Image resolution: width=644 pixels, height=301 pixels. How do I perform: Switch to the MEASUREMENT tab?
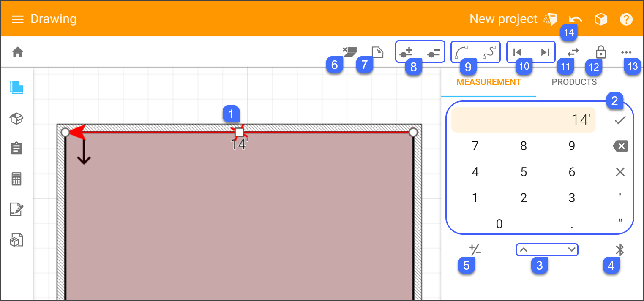488,82
